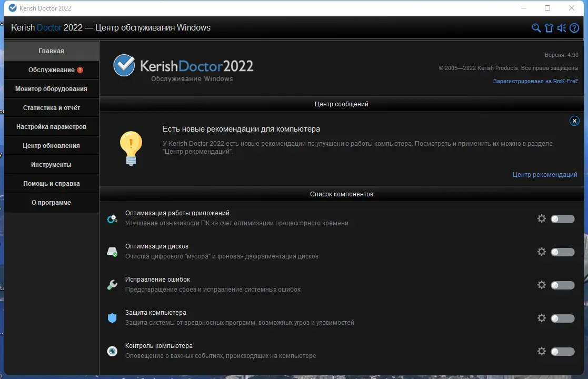
Task: Open settings gear for Исправление ошибок
Action: [x=542, y=285]
